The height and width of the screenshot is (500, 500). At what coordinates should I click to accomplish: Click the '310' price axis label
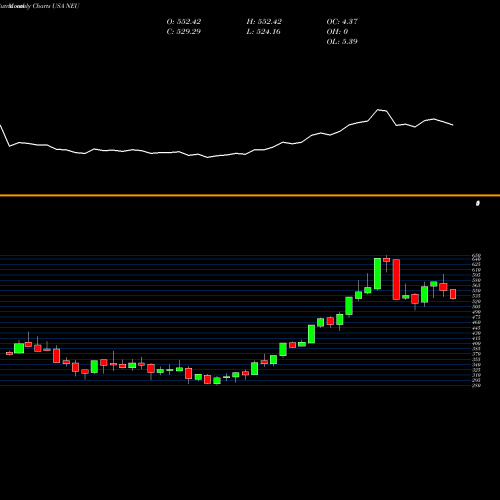pos(476,375)
